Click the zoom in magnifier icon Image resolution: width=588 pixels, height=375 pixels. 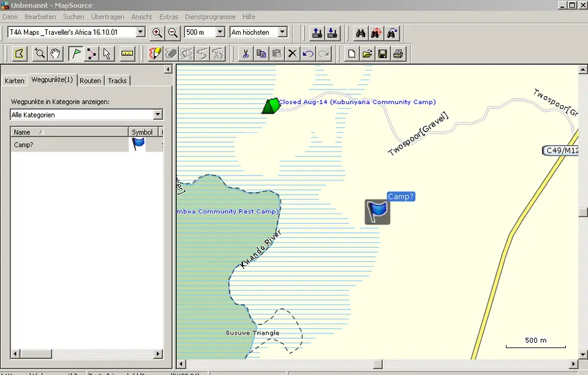157,32
